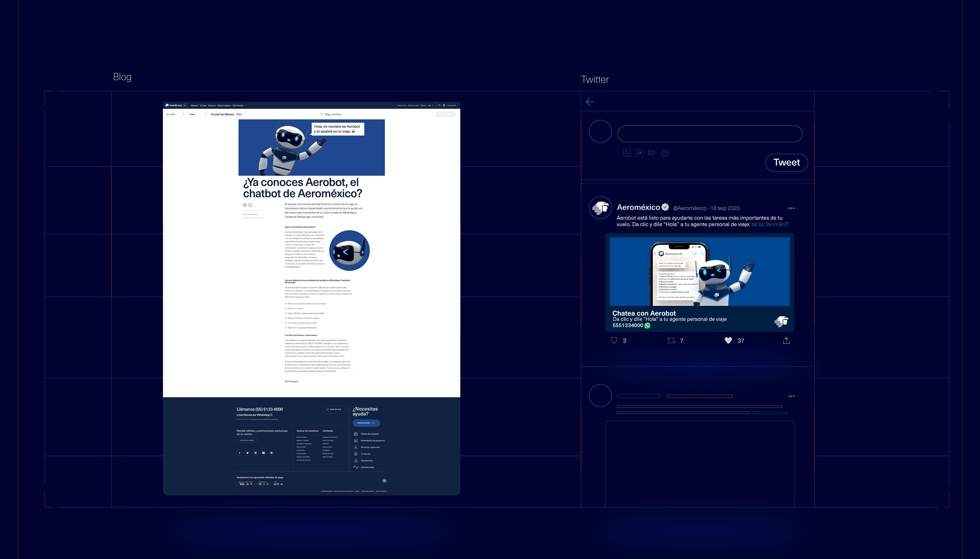Click 'Rastrea un vuelo' in top navigation
The image size is (980, 559).
coord(413,105)
